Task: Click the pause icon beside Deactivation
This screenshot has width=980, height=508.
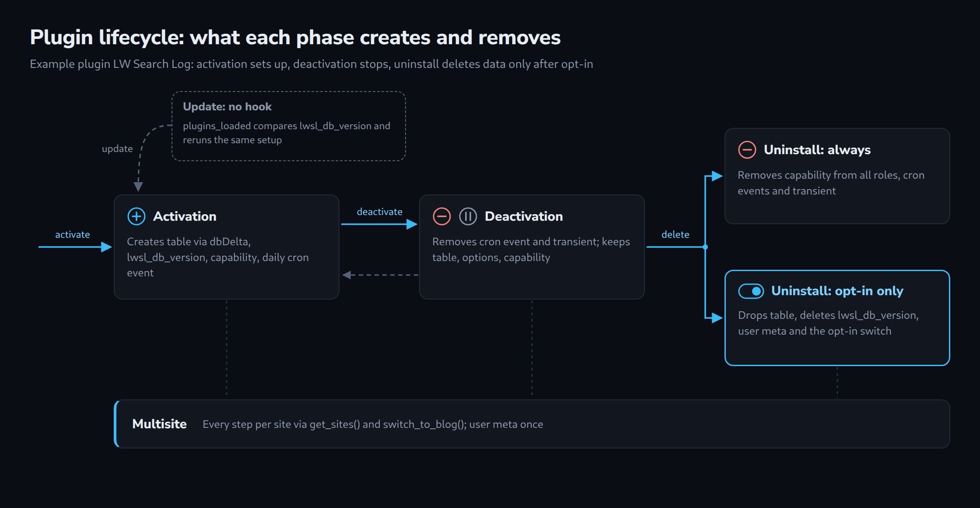Action: click(468, 216)
